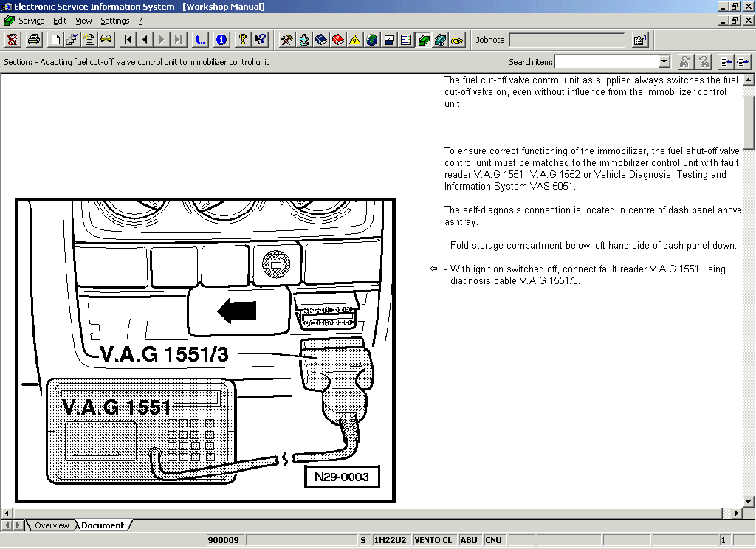Switch to the Overview tab
The width and height of the screenshot is (756, 549).
coord(52,525)
